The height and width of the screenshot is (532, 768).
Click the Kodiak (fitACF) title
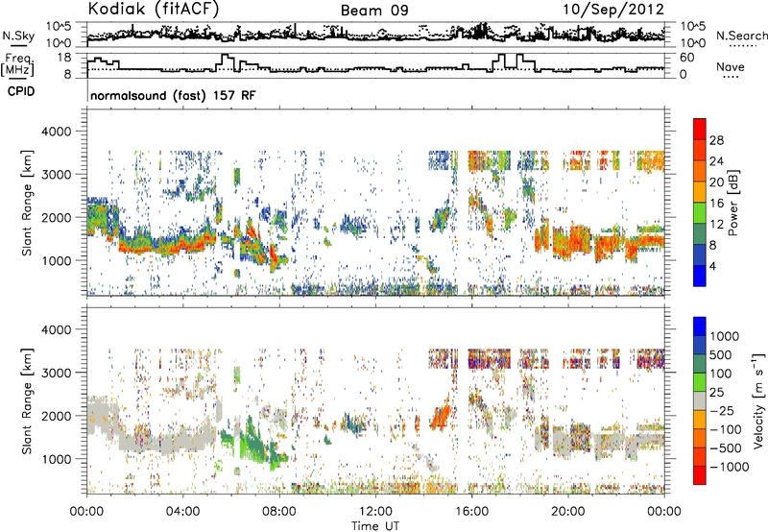(x=154, y=10)
